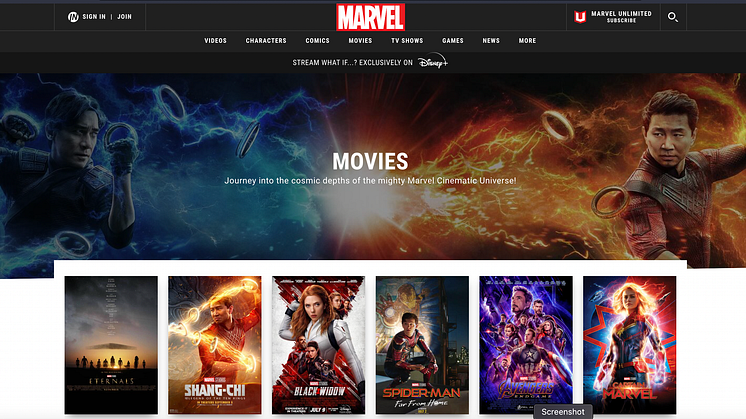Select Movies in the navigation bar
The image size is (746, 419).
360,41
